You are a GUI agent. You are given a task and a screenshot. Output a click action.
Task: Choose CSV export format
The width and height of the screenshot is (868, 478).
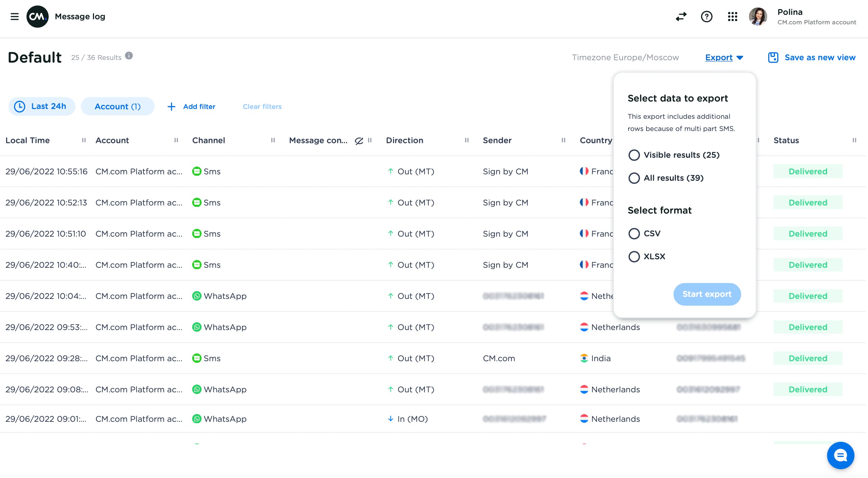634,234
